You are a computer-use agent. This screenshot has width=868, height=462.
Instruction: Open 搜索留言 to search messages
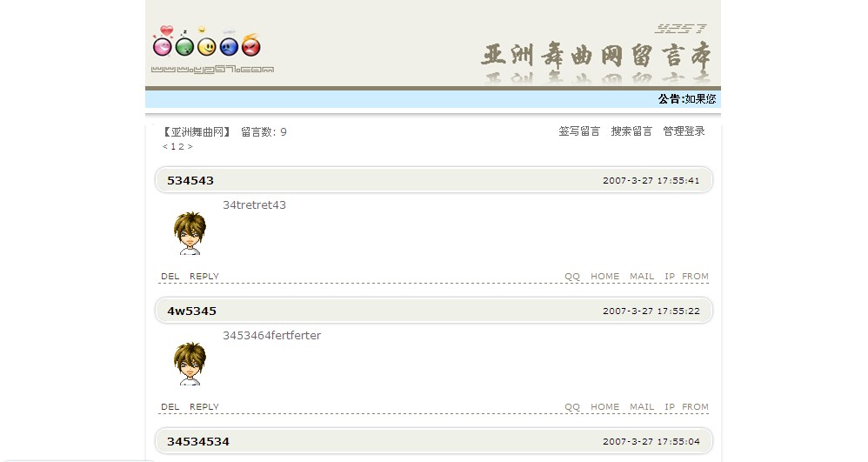(x=631, y=131)
